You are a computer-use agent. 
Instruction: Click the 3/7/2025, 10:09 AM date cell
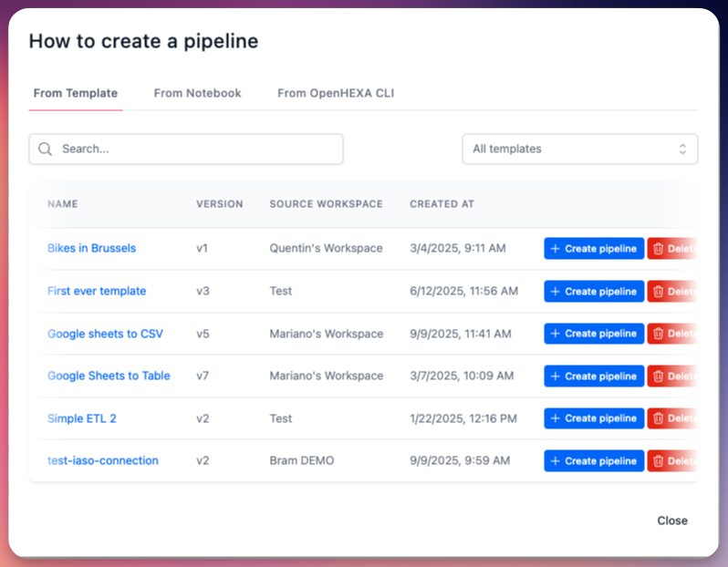[462, 376]
